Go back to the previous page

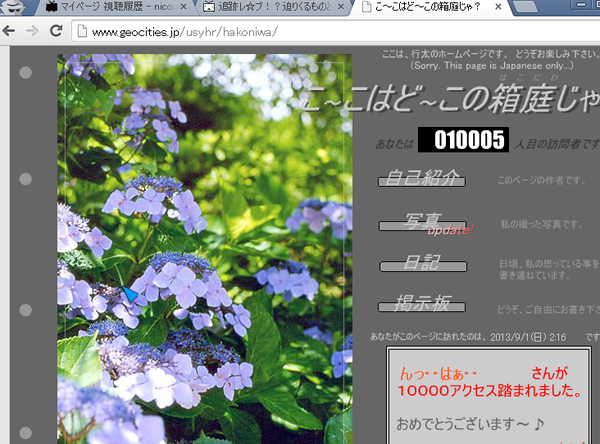pyautogui.click(x=9, y=31)
